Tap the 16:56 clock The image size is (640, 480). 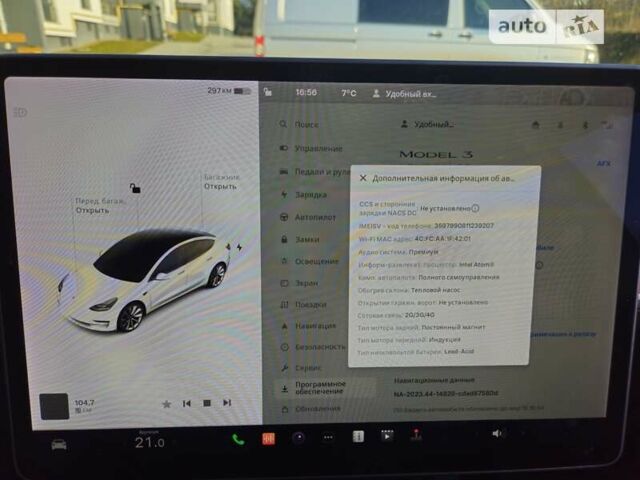[306, 92]
